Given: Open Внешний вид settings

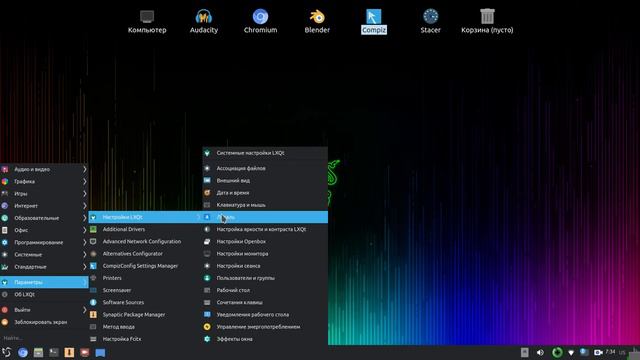Looking at the screenshot, I should [265, 180].
